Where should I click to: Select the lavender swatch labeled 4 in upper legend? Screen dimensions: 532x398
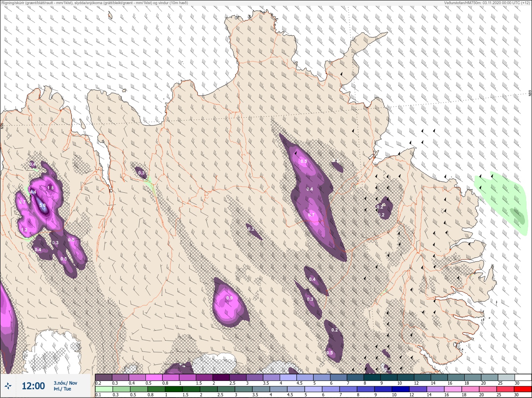pyautogui.click(x=288, y=377)
